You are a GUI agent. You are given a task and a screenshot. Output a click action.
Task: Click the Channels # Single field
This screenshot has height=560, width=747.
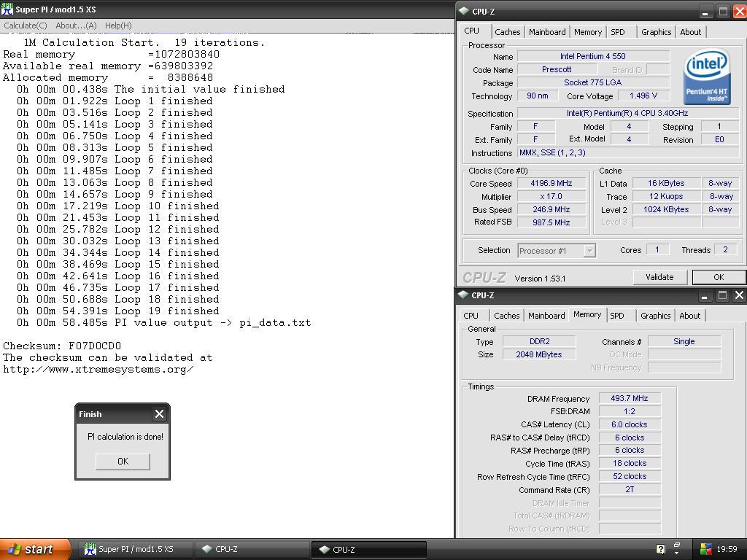point(684,341)
